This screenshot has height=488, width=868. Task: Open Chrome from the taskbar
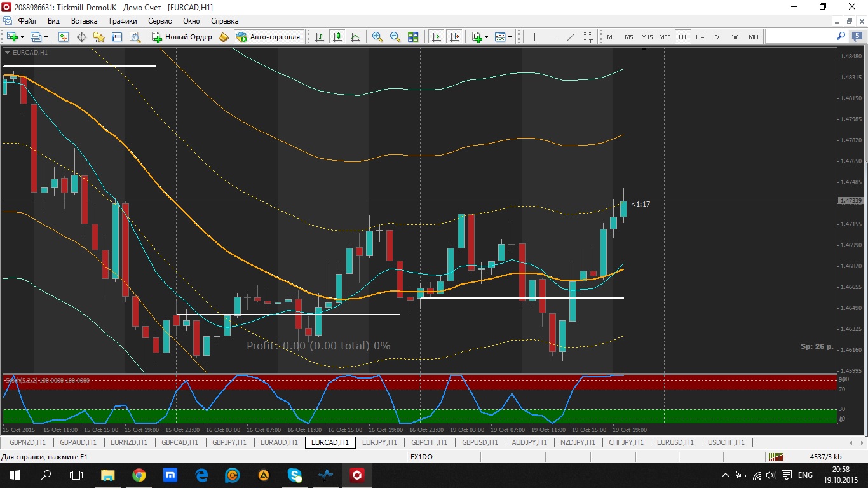139,475
